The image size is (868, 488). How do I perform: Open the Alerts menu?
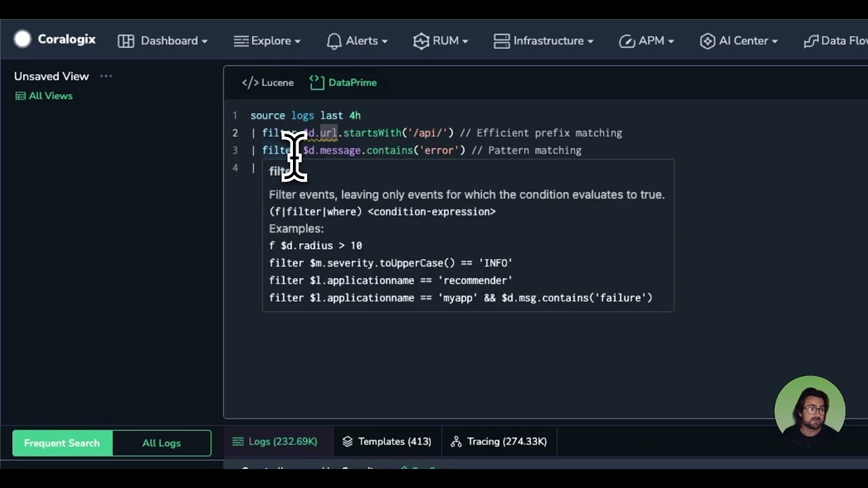(357, 41)
